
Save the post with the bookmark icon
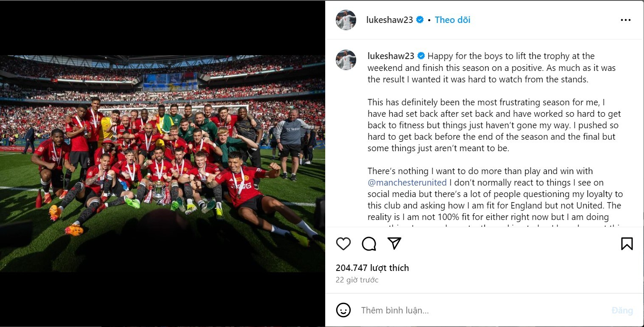click(627, 244)
